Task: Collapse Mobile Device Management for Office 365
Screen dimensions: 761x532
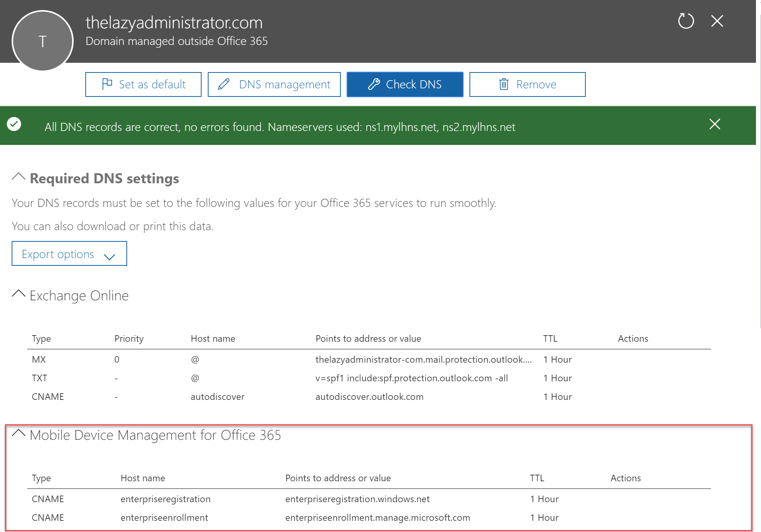Action: point(18,434)
